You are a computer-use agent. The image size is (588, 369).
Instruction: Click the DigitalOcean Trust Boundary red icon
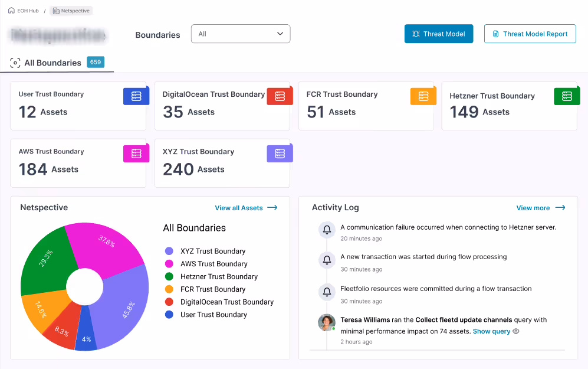tap(280, 96)
